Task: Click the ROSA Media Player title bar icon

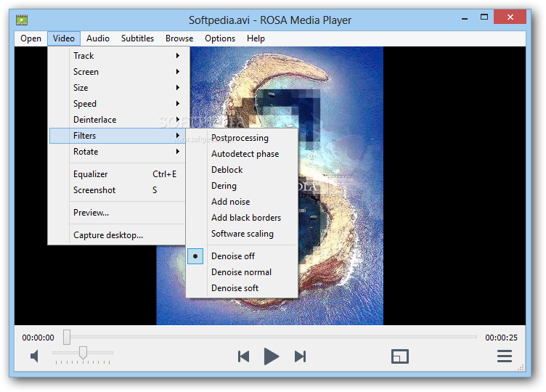Action: [x=22, y=20]
